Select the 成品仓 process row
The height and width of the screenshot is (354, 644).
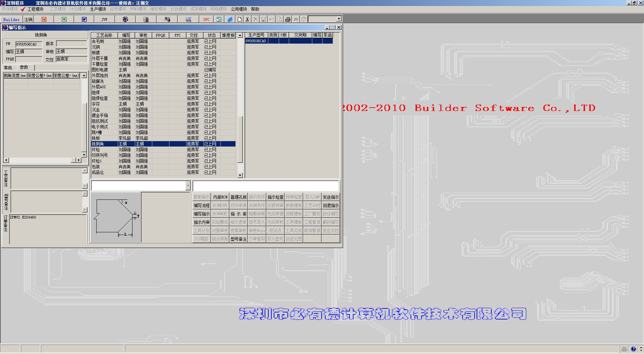(x=163, y=172)
